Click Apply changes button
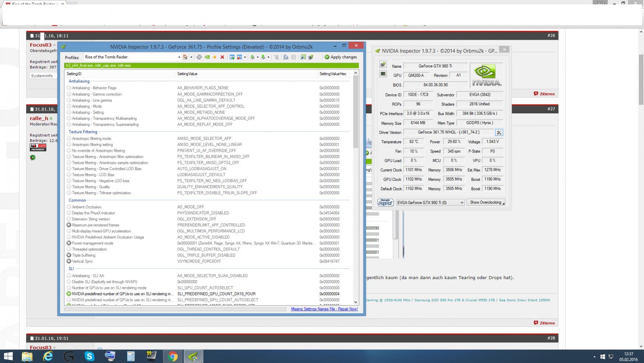The width and height of the screenshot is (644, 363). point(341,57)
